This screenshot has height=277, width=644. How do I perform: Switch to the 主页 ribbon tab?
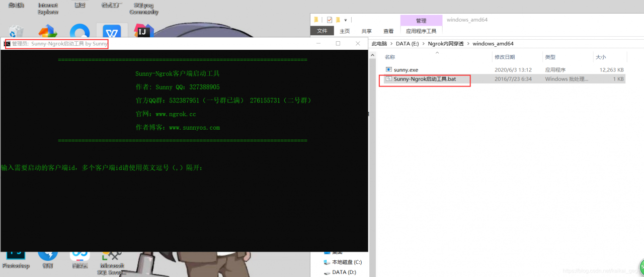345,31
